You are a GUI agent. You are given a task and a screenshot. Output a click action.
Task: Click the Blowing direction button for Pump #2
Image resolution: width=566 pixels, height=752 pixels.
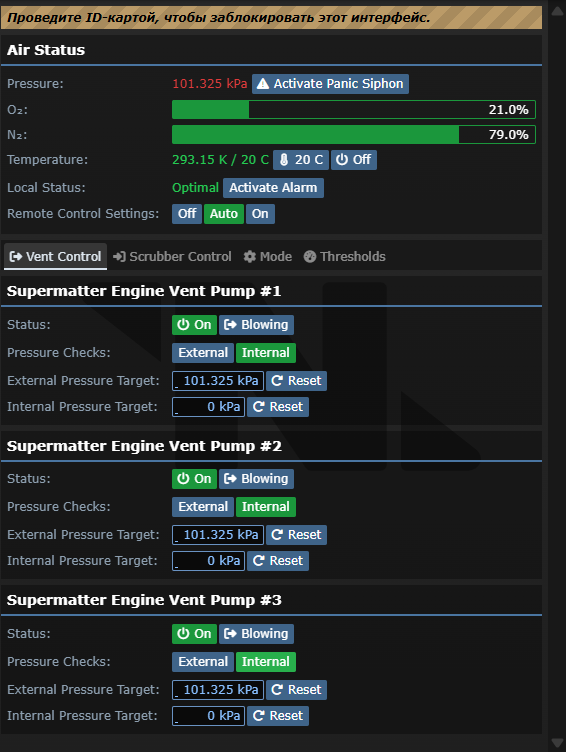[x=256, y=479]
